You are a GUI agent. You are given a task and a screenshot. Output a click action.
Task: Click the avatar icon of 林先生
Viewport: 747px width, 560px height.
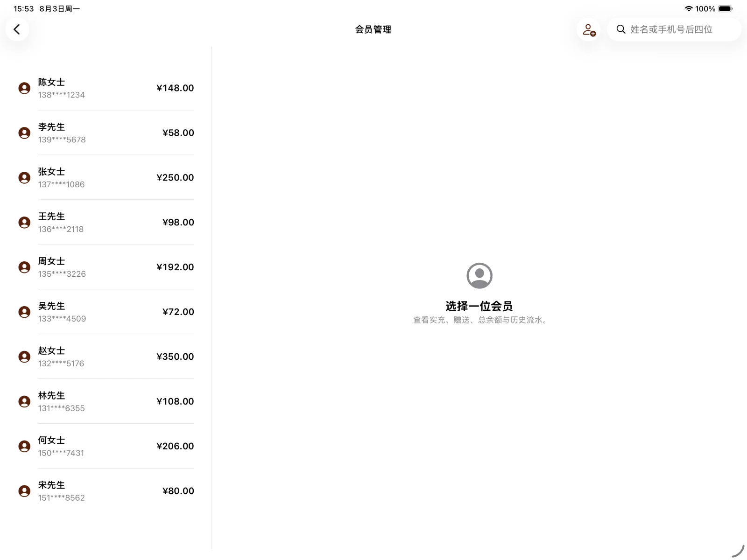[24, 402]
